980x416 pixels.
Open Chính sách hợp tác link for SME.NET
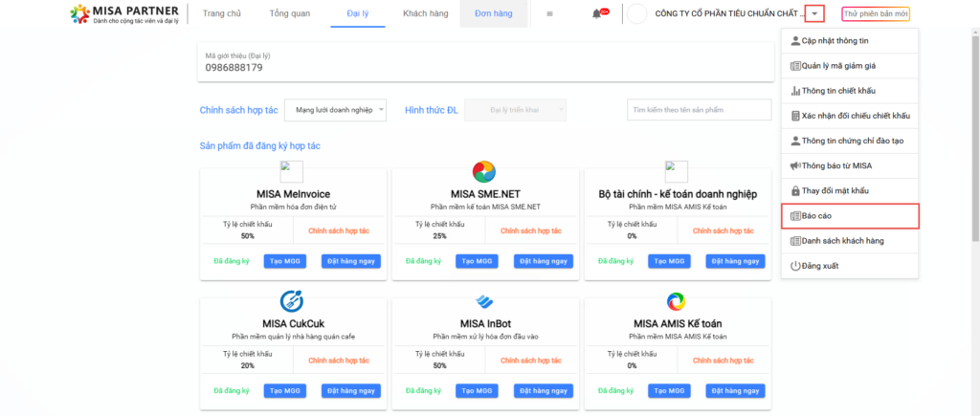click(x=530, y=231)
